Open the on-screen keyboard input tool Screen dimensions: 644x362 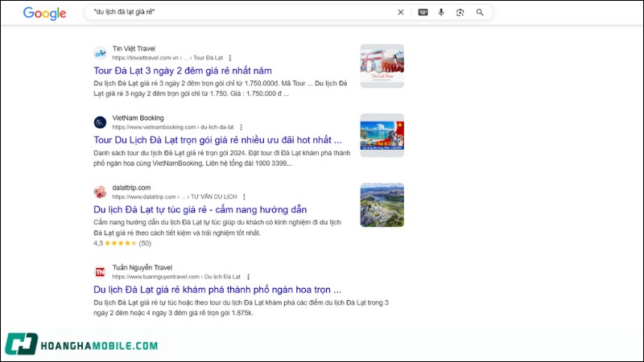tap(423, 12)
